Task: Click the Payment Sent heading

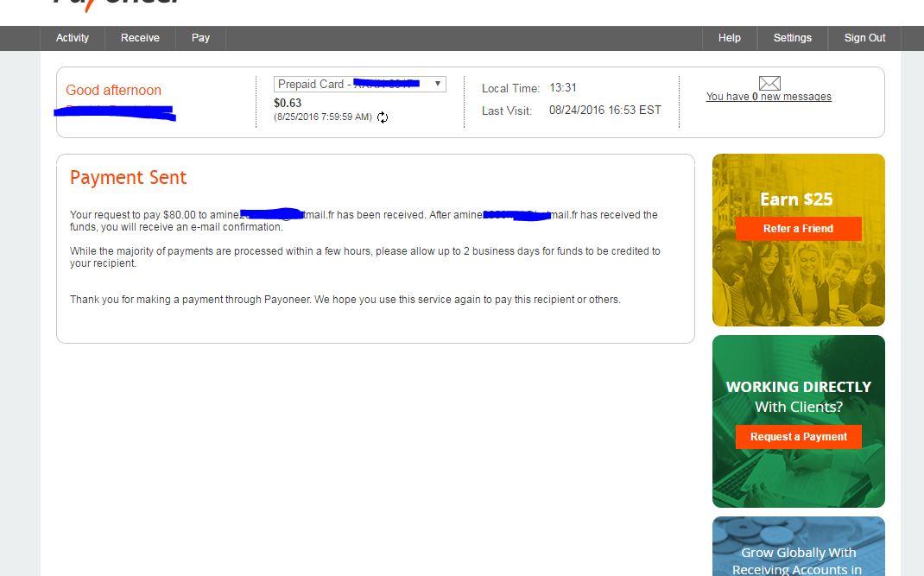Action: point(128,177)
